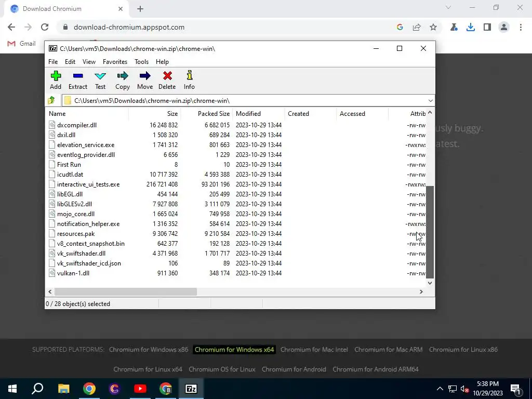This screenshot has width=532, height=399.
Task: Click Chromium for Windows x64 link
Action: (234, 350)
